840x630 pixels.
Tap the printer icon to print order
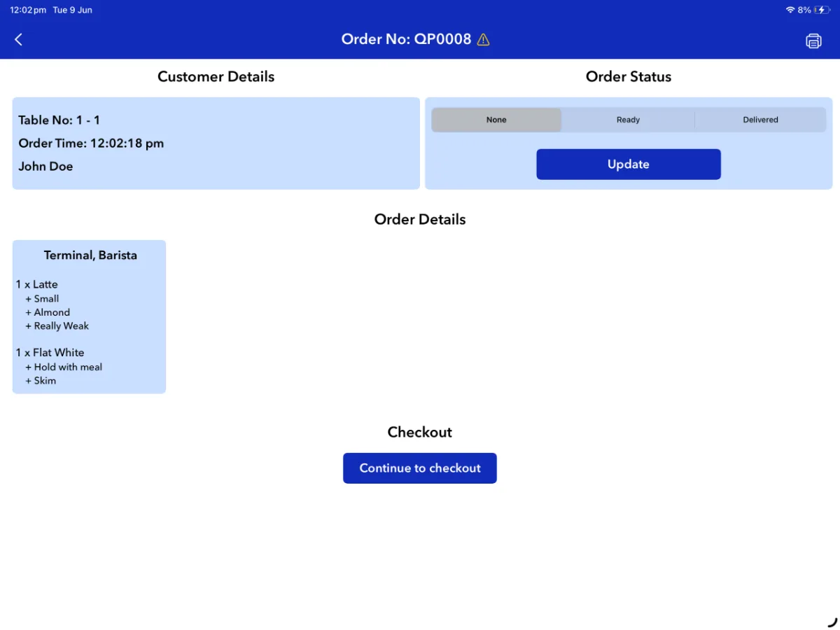(813, 41)
